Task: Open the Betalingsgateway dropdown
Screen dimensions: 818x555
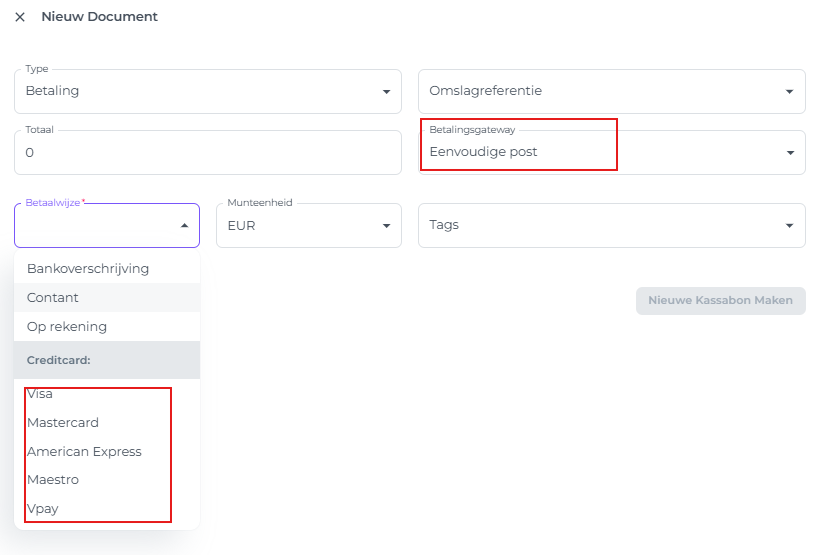Action: [610, 152]
